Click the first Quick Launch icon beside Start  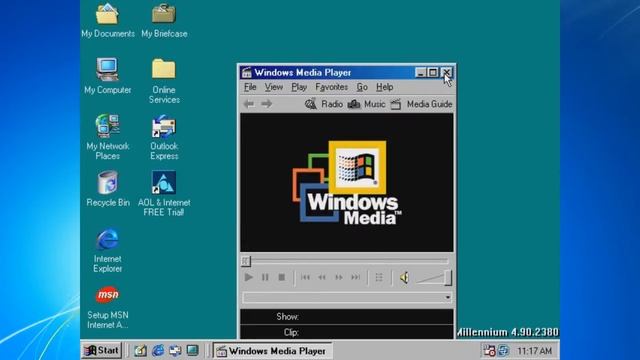tap(140, 351)
